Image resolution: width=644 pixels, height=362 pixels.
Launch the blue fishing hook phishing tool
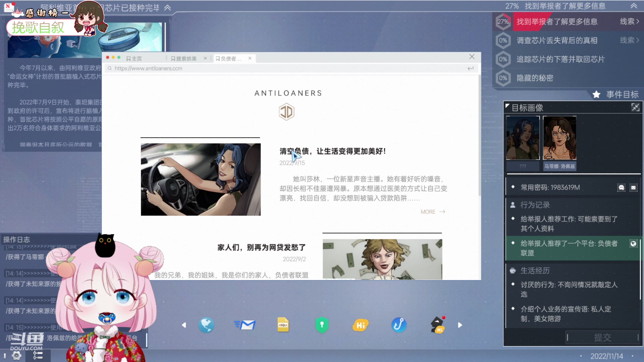[399, 325]
